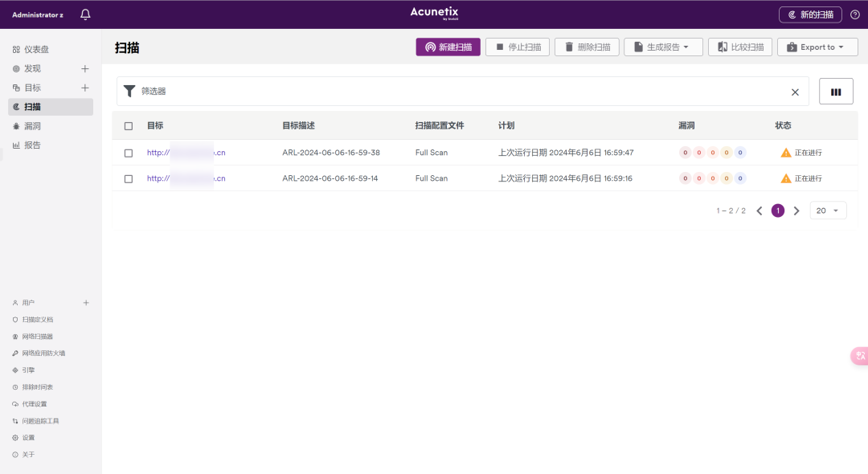Click the floating translate icon at right edge
868x474 pixels.
[860, 356]
